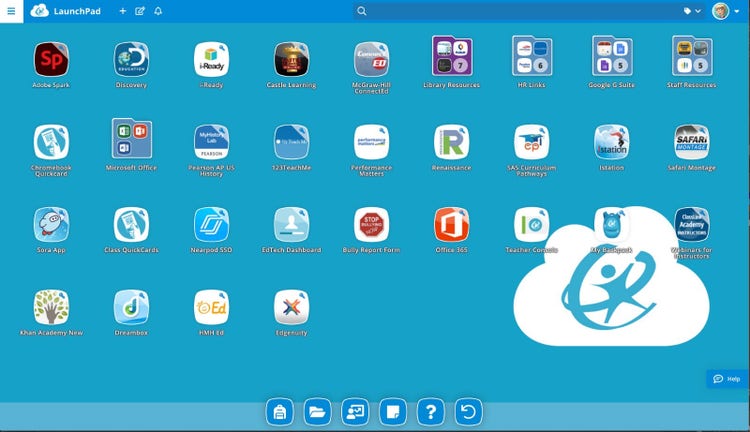
Task: Expand the Microsoft Office folder
Action: point(131,141)
